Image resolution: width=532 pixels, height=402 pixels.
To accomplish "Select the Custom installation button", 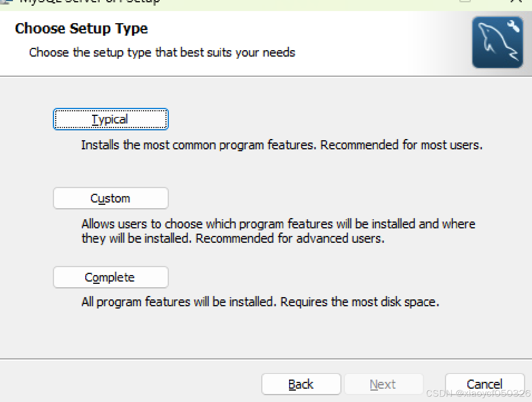I will point(111,198).
